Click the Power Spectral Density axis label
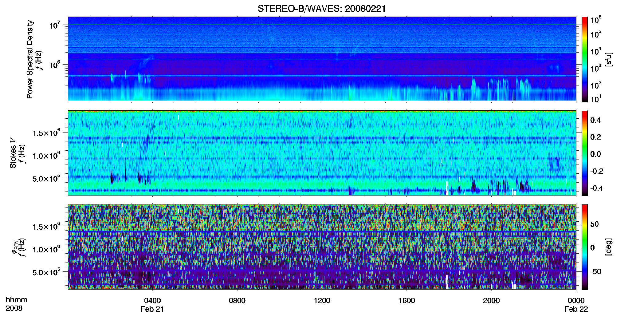644x332 pixels. click(x=30, y=59)
